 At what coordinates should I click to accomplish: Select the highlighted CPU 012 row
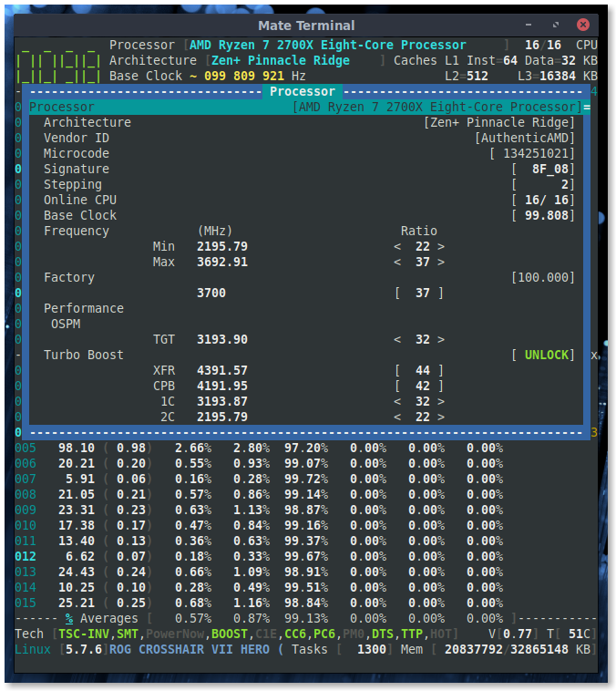point(259,557)
